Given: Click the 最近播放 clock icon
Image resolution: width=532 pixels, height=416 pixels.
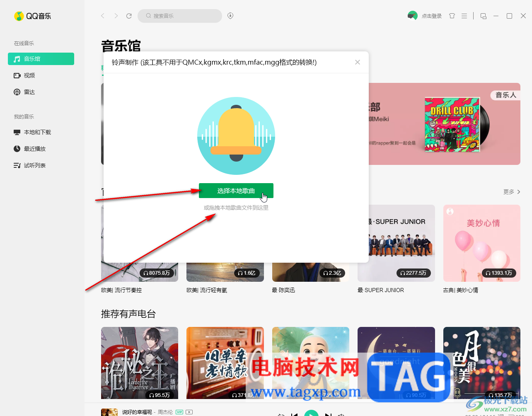Looking at the screenshot, I should (17, 149).
